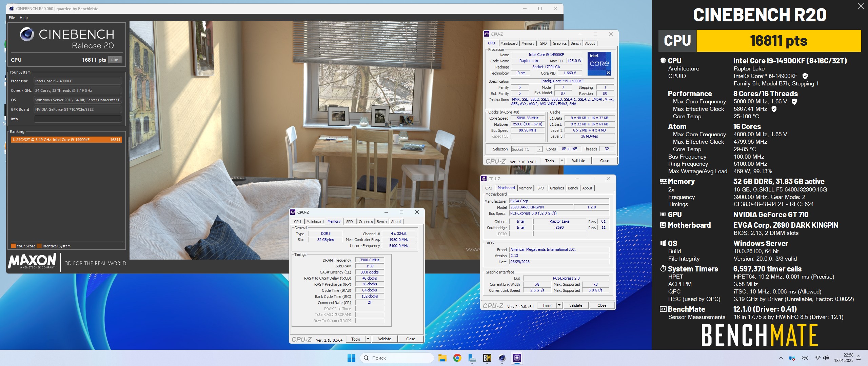Click shield icon beside Max Effective Clock 5867.41
The height and width of the screenshot is (366, 868).
pyautogui.click(x=774, y=109)
